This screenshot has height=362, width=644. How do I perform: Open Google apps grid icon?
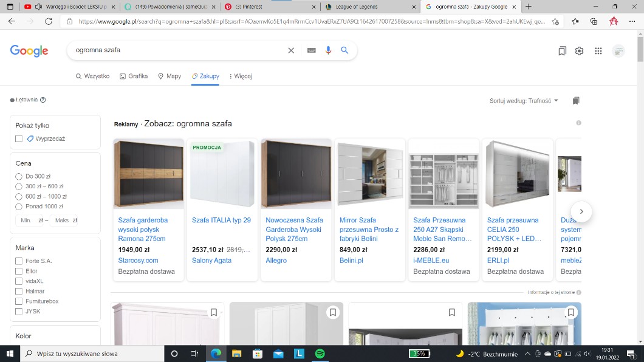[598, 51]
